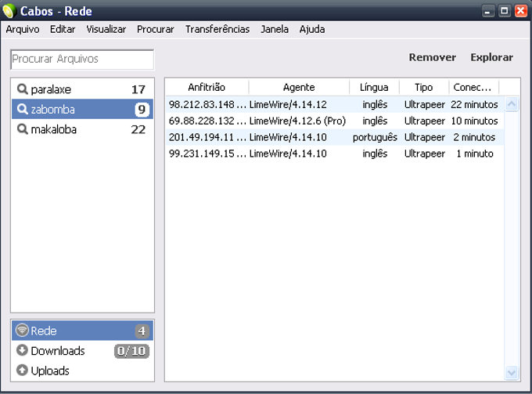The height and width of the screenshot is (394, 532).
Task: Open the Rede panel item
Action: (x=82, y=331)
